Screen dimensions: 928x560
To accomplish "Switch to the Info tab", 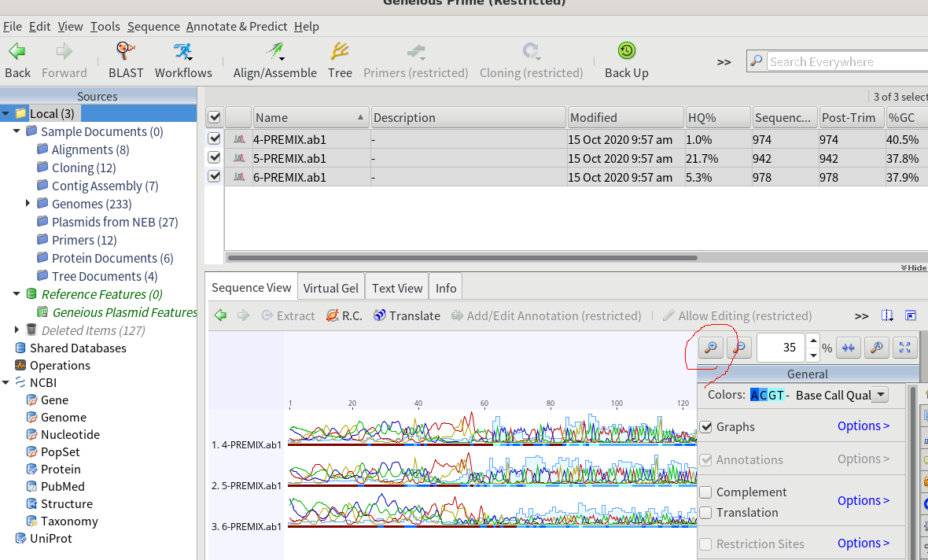I will (x=446, y=288).
